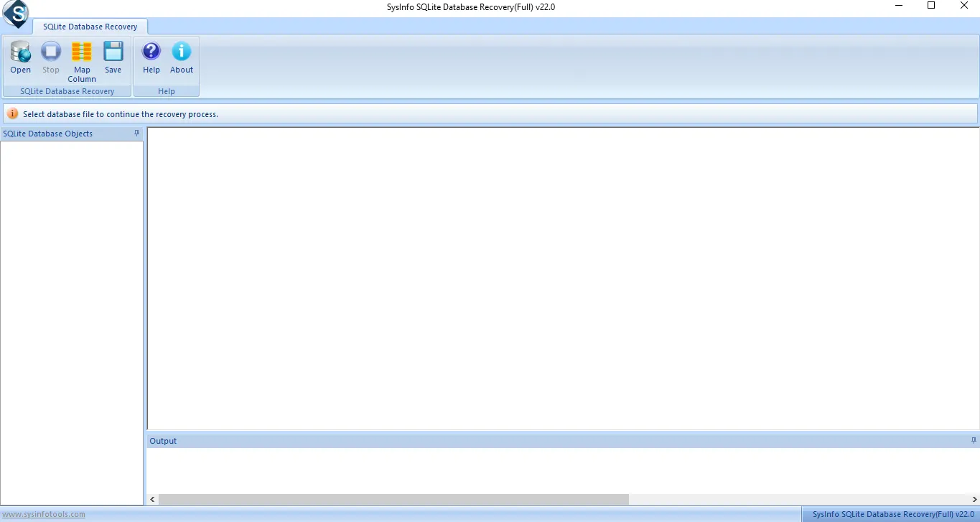Screen dimensions: 980x522
Task: Click the warning info icon in the message bar
Action: click(12, 113)
